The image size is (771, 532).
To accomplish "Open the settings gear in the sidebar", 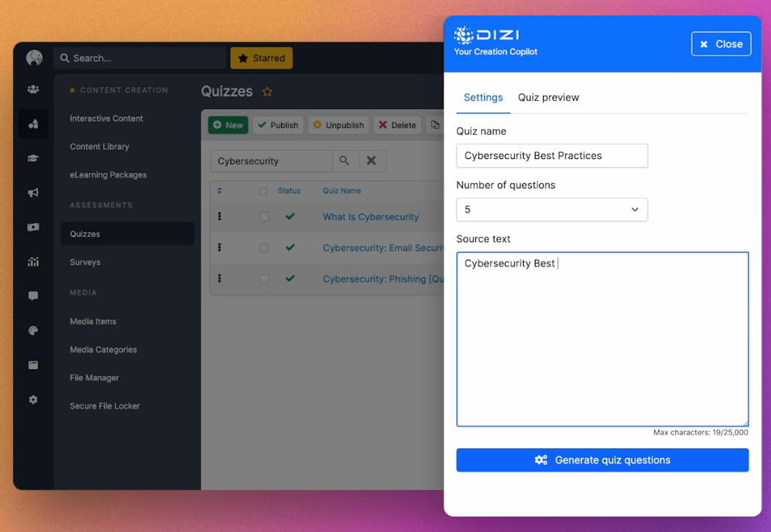I will tap(33, 400).
